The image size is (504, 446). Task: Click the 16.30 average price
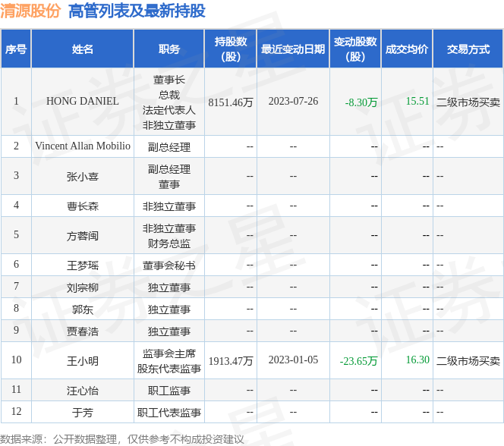point(417,360)
